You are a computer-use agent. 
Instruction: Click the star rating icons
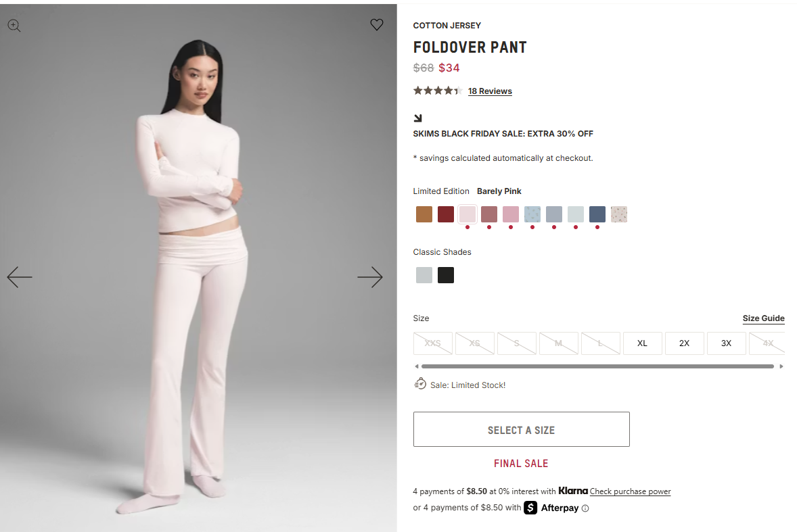pyautogui.click(x=438, y=91)
